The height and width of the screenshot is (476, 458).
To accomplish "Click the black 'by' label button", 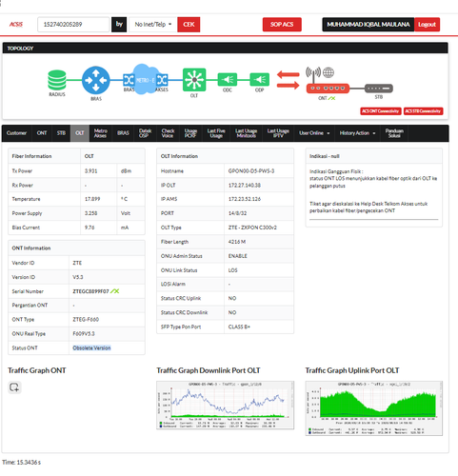I will [x=119, y=25].
